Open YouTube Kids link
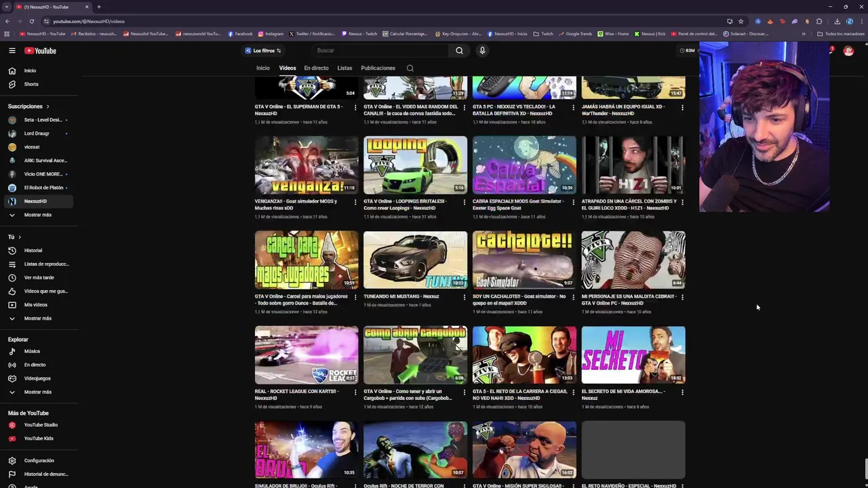Image resolution: width=868 pixels, height=488 pixels. (39, 439)
